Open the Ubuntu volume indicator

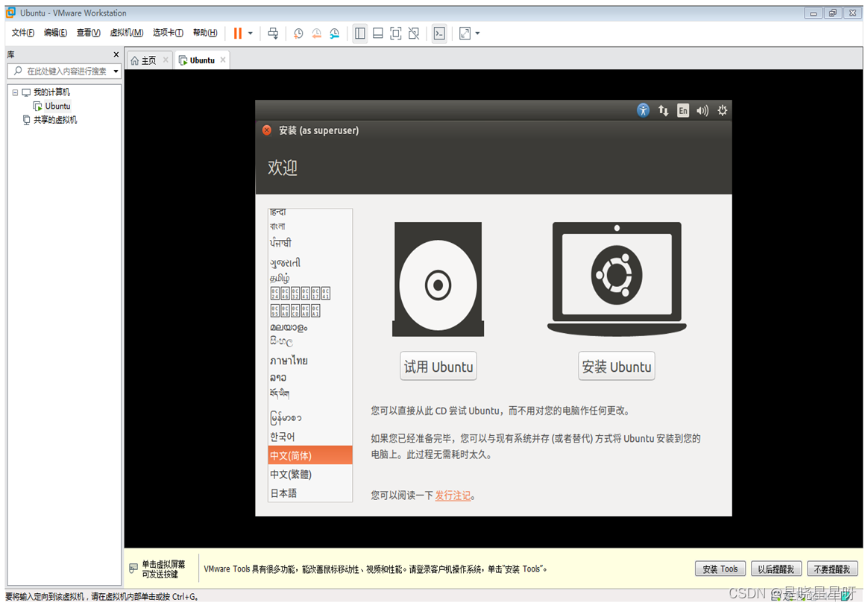point(702,110)
